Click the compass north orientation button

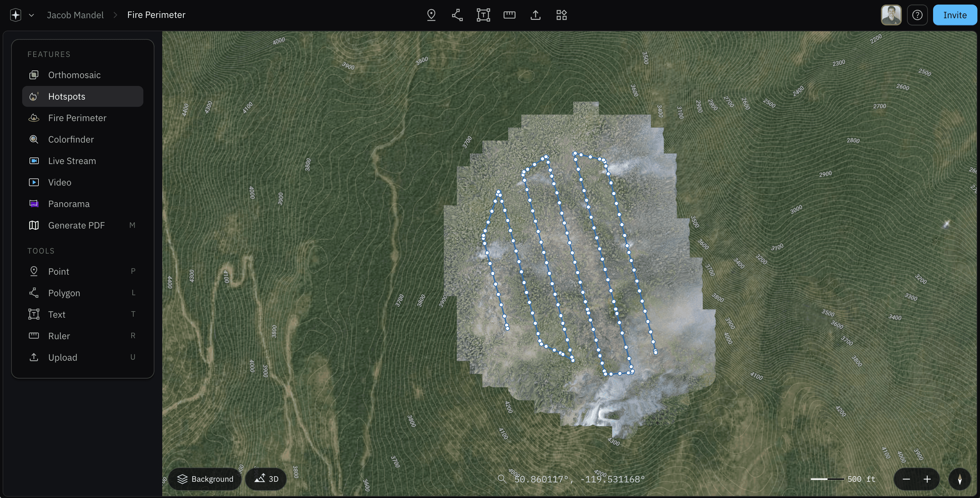[960, 479]
